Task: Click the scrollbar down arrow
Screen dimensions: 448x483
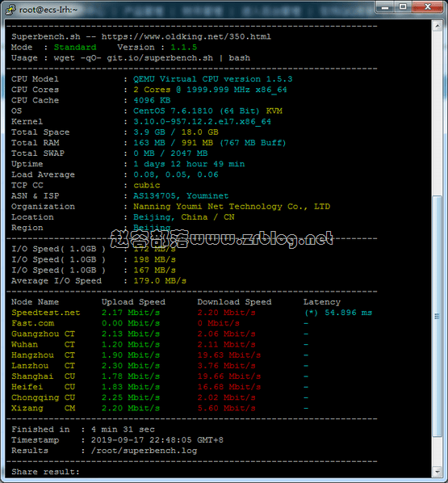Action: pyautogui.click(x=437, y=472)
